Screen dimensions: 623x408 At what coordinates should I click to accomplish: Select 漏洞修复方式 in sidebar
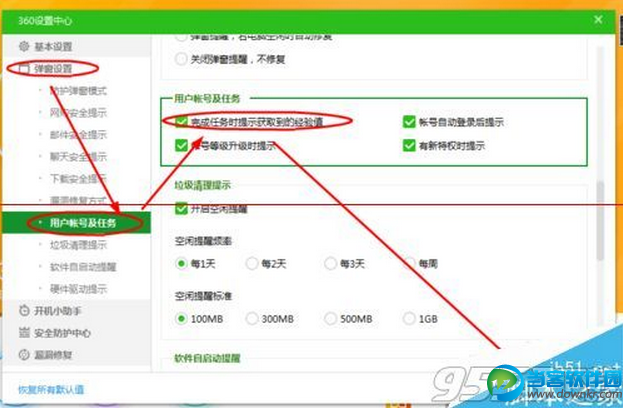tap(78, 200)
